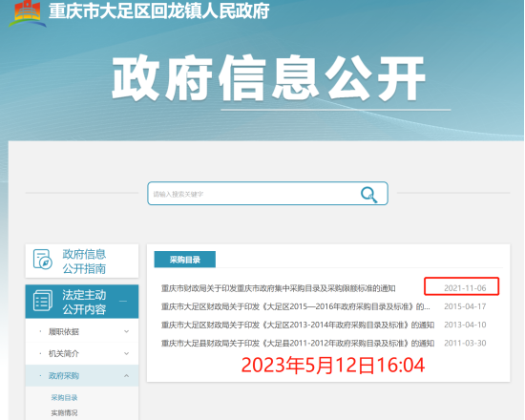The image size is (525, 420).
Task: Select the 采购目录 tab header
Action: tap(185, 260)
